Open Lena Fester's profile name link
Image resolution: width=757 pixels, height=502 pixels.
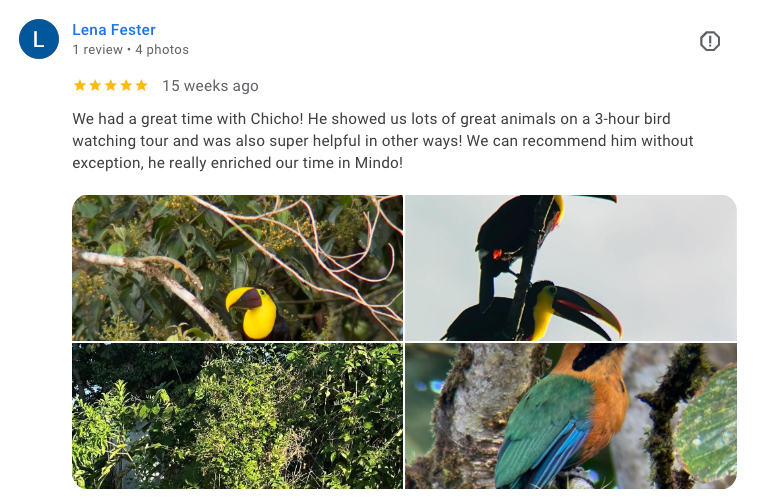pyautogui.click(x=114, y=30)
